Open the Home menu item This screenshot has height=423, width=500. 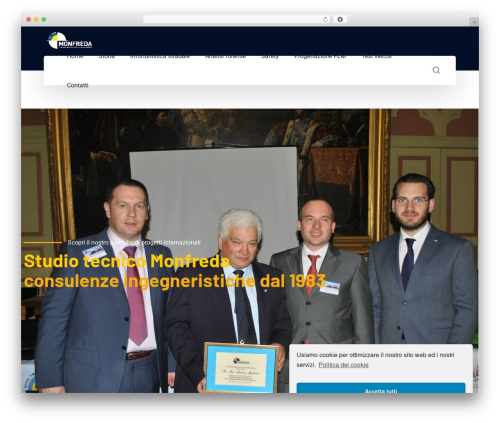(75, 57)
